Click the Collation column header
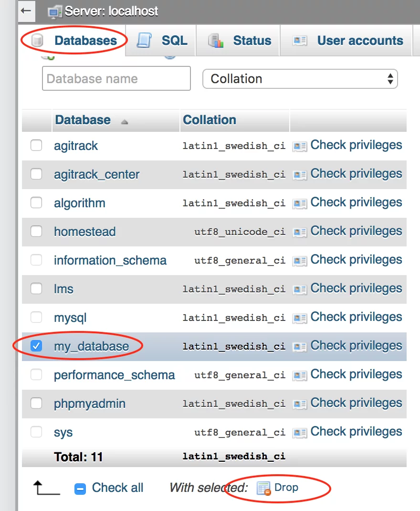The width and height of the screenshot is (420, 511). coord(210,120)
